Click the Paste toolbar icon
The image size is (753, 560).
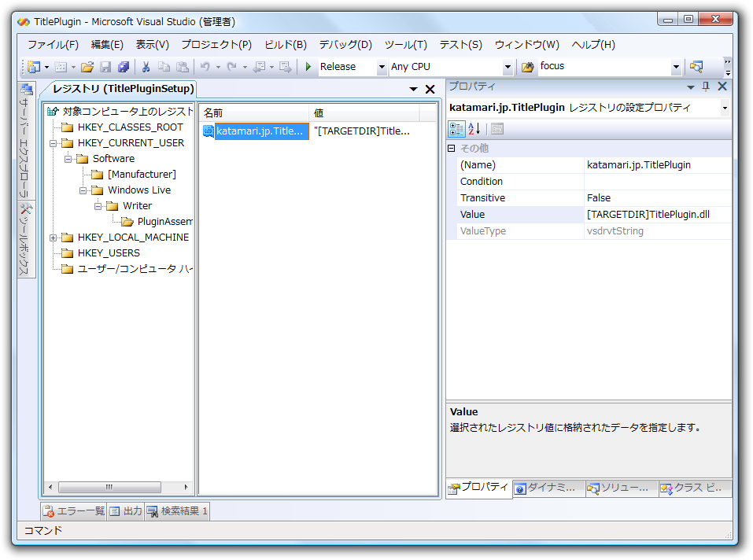tap(183, 67)
